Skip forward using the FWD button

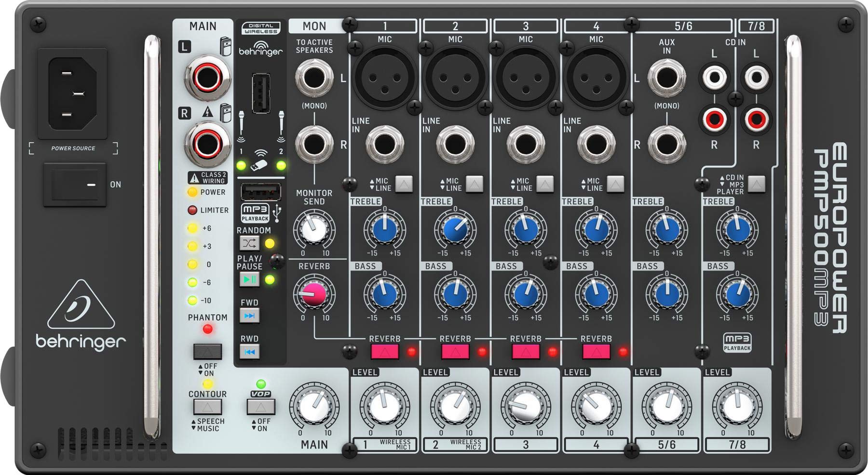(x=251, y=317)
